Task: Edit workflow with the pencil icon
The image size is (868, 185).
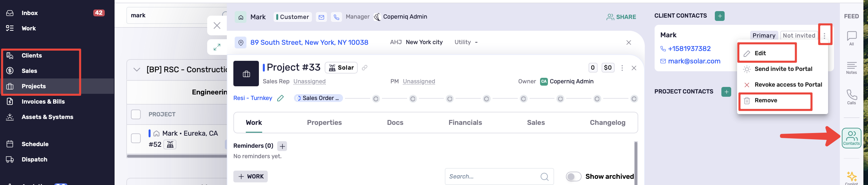Action: pyautogui.click(x=280, y=98)
